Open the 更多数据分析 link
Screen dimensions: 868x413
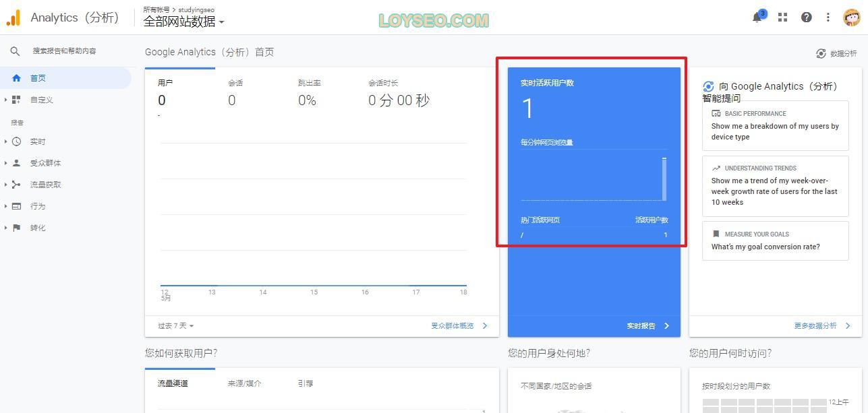point(815,326)
